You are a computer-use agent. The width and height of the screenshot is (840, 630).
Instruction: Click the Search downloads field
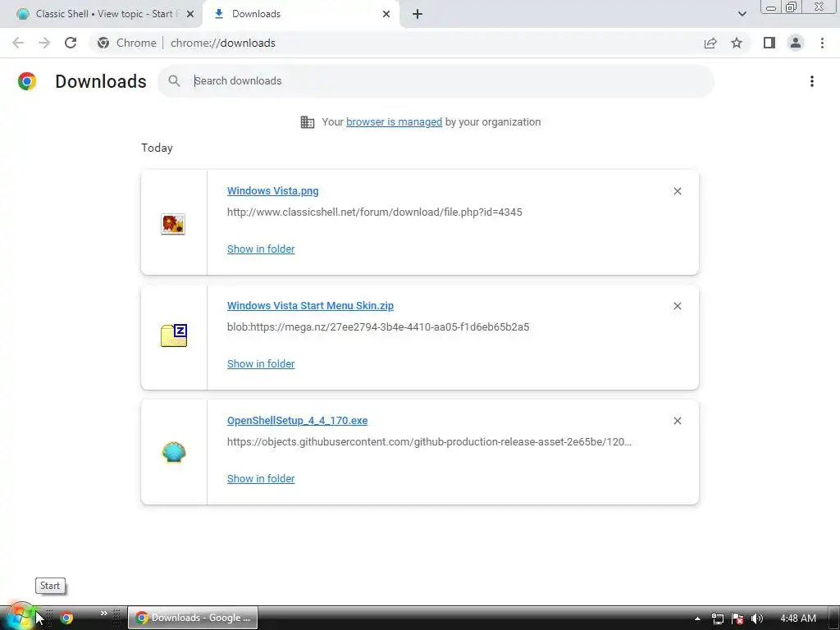pyautogui.click(x=436, y=81)
